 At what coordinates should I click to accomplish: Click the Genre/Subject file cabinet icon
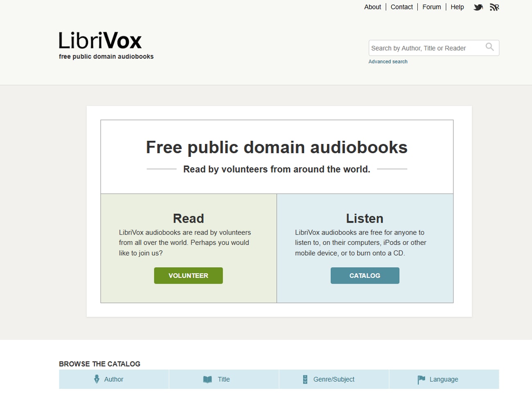click(x=305, y=379)
